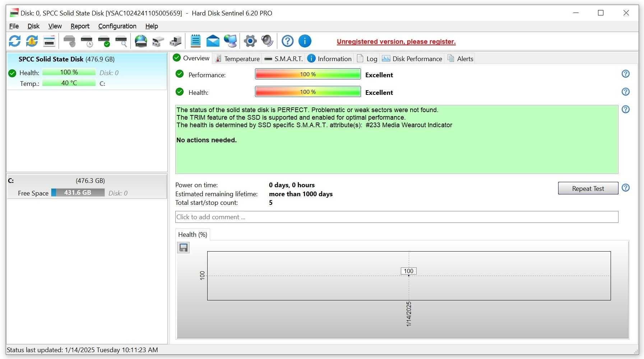Open the Report menu

point(80,26)
